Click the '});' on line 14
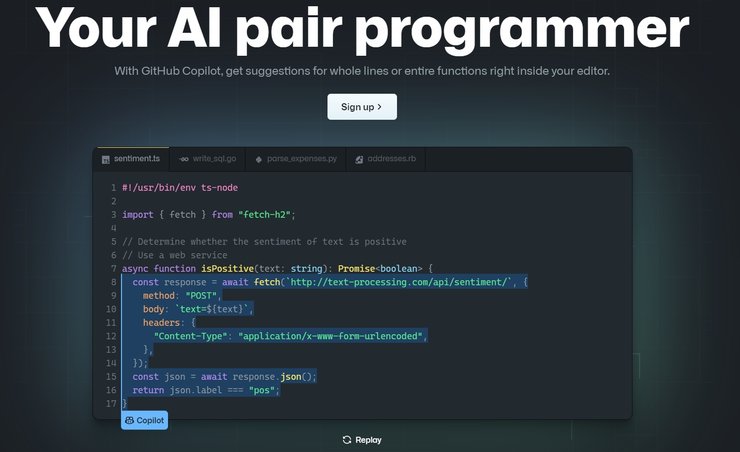740x452 pixels. tap(140, 363)
